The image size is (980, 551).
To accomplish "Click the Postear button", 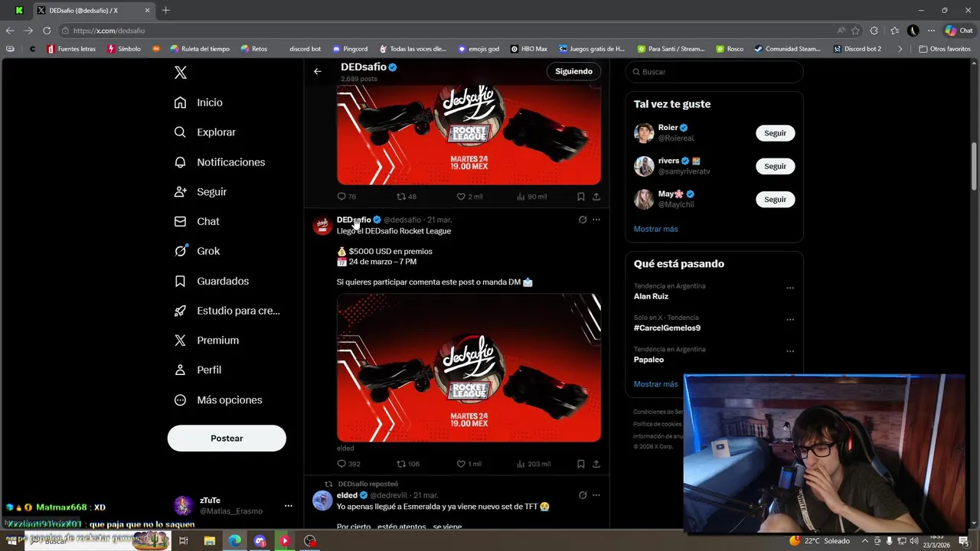I will [227, 439].
